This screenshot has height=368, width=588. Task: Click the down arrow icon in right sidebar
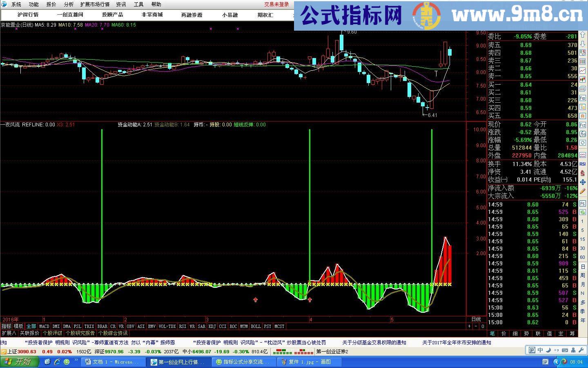(x=582, y=44)
